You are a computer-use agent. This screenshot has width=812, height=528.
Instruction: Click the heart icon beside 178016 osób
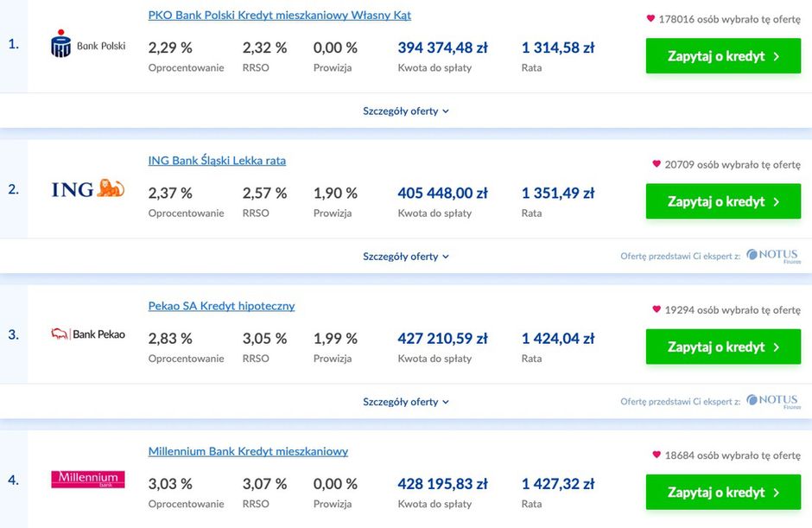pyautogui.click(x=651, y=19)
